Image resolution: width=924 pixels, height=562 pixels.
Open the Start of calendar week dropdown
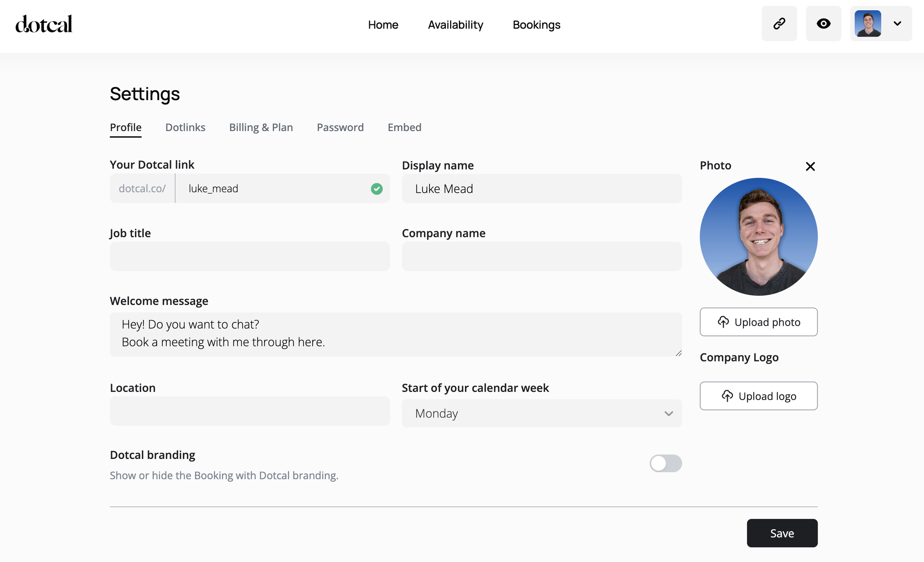point(541,413)
